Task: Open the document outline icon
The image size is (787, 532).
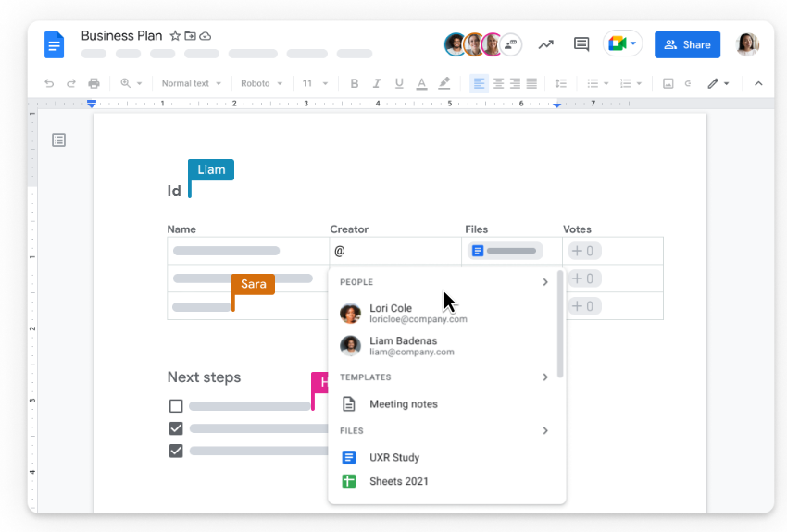Action: 59,141
